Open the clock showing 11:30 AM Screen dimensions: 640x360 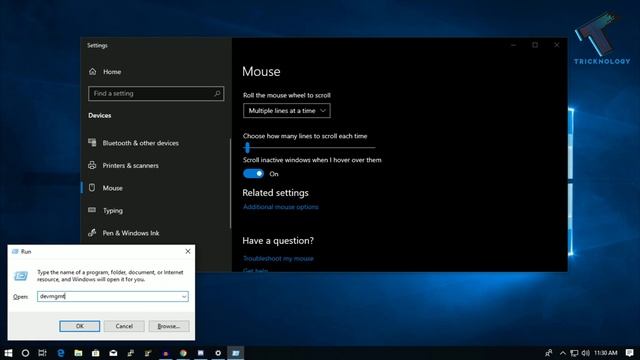(x=606, y=353)
